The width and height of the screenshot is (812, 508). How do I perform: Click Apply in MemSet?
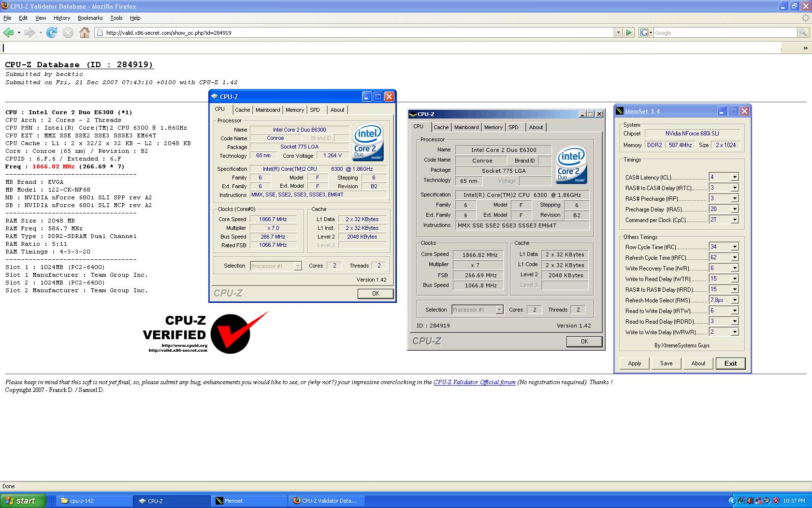click(x=635, y=363)
